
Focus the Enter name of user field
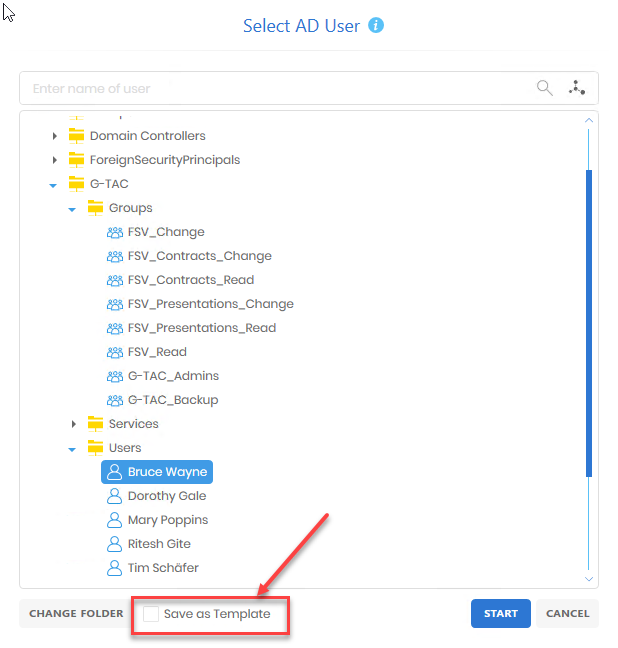270,88
